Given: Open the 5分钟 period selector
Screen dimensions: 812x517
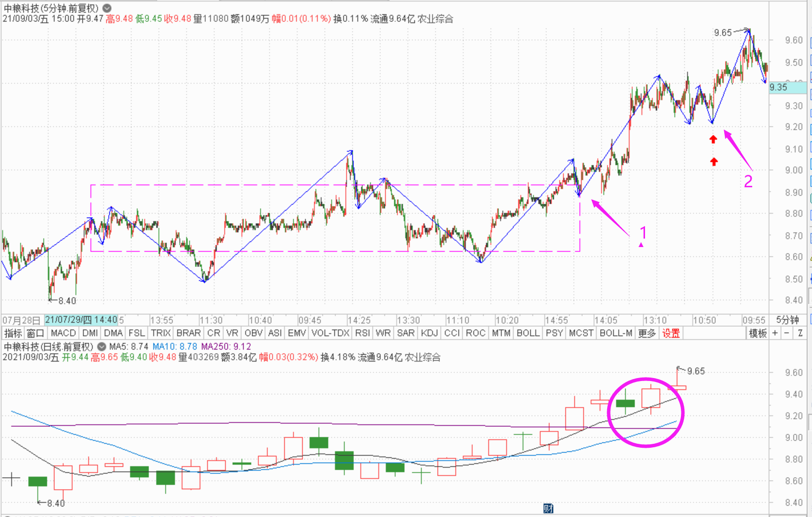Looking at the screenshot, I should pos(787,320).
